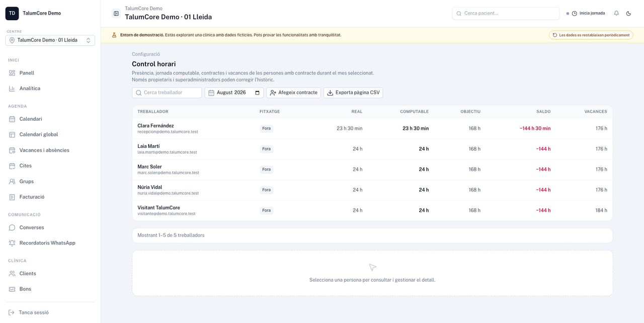This screenshot has height=323, width=644.
Task: Click the 23 h 30 min real hours value
Action: click(350, 129)
